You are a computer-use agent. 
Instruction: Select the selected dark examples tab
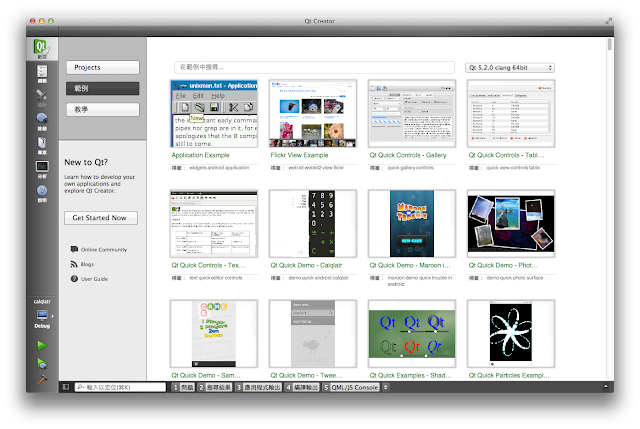102,88
